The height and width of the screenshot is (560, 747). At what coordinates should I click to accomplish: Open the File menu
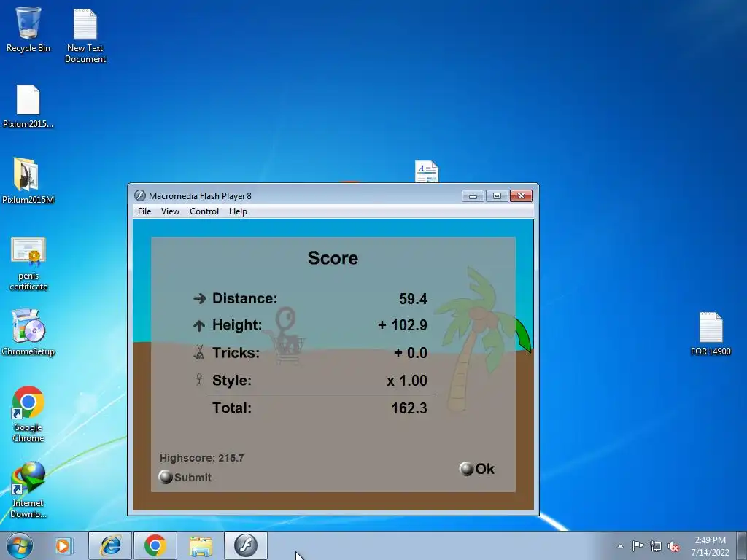tap(144, 211)
